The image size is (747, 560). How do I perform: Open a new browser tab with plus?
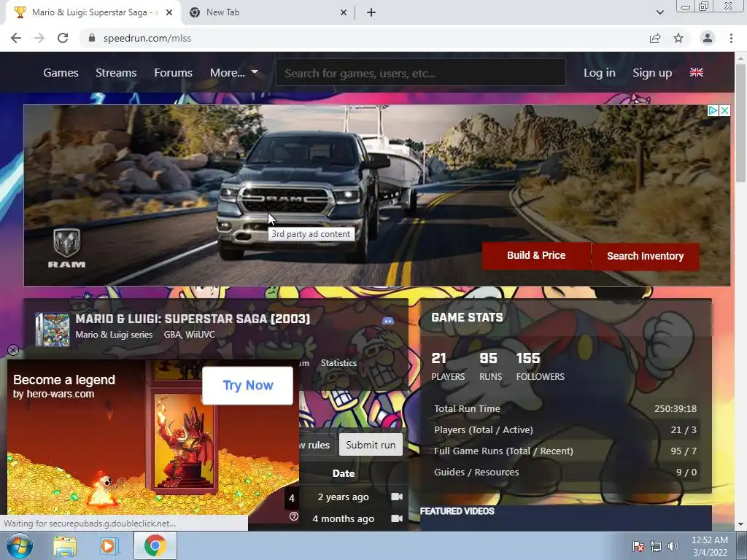click(371, 12)
